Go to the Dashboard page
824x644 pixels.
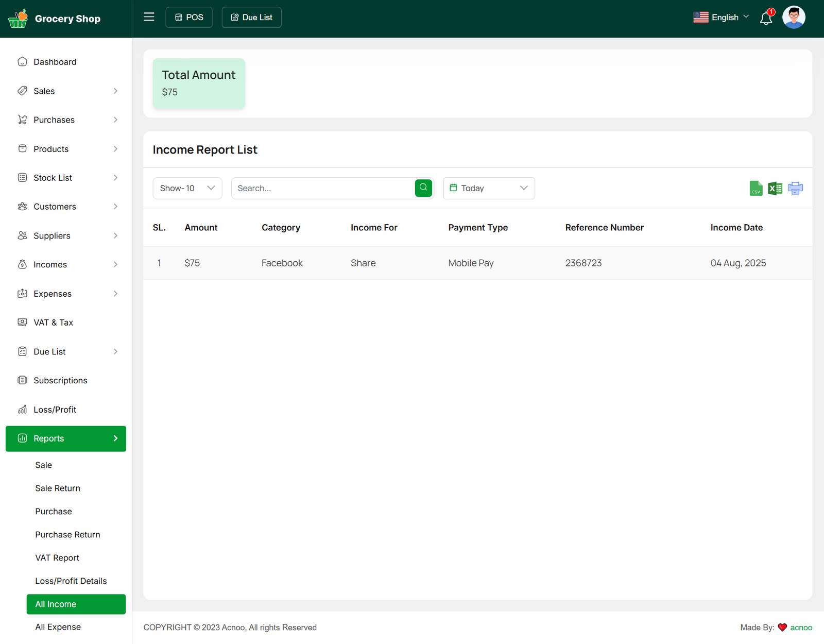(x=55, y=62)
